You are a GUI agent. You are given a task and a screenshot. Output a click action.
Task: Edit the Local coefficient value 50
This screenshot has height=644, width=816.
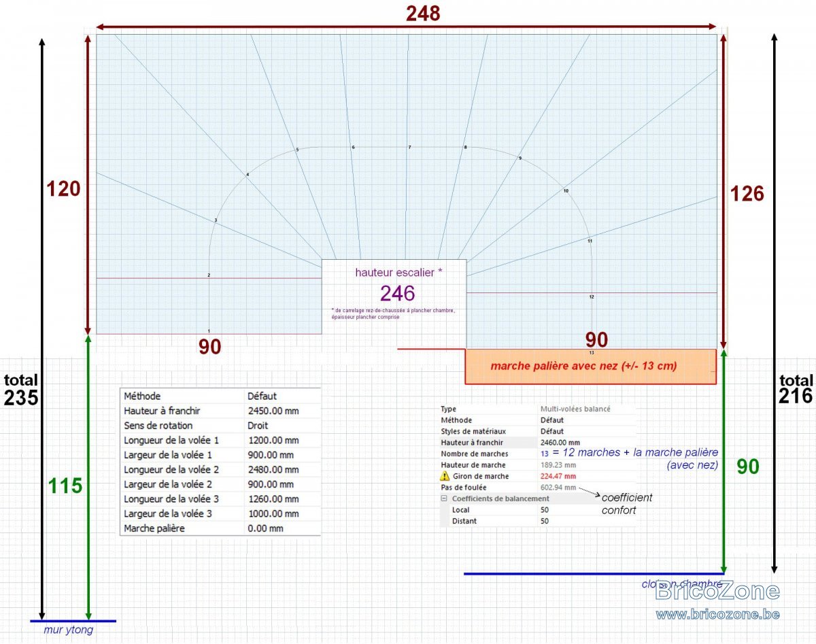[544, 510]
